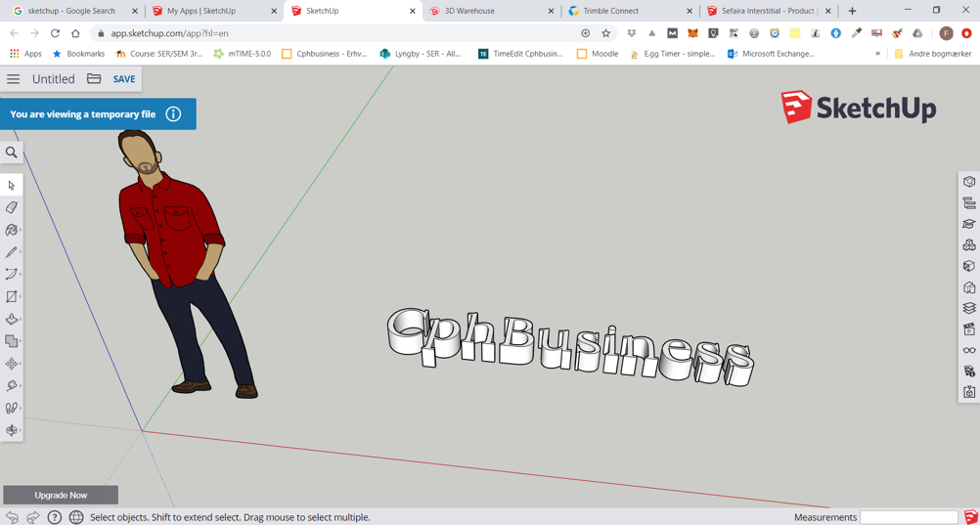
Task: Bookmark this page with the star icon
Action: [605, 33]
